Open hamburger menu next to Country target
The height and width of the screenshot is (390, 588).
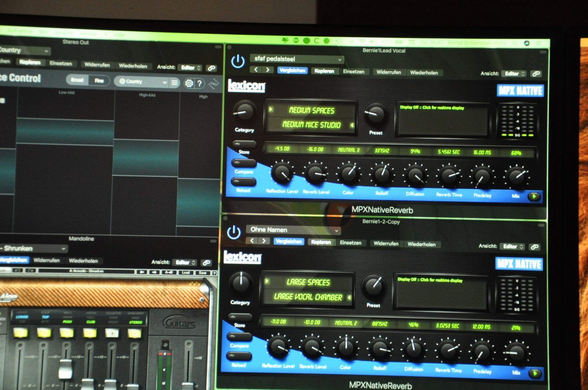coord(174,83)
